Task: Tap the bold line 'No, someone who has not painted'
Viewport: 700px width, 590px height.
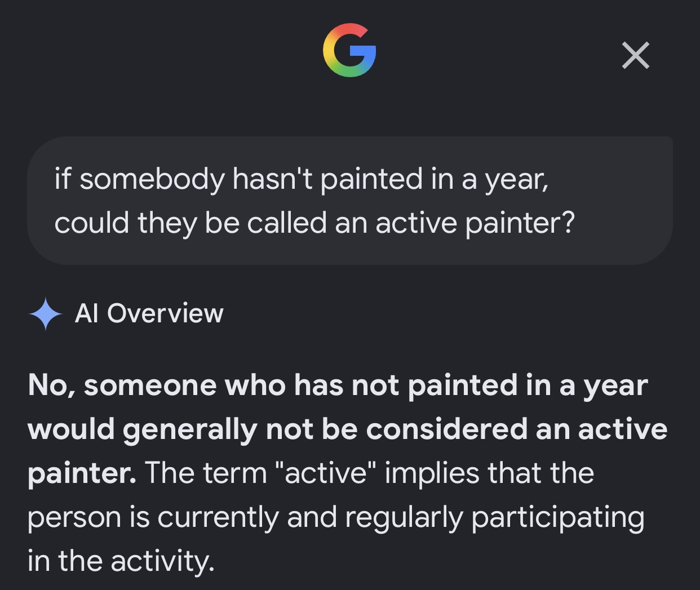Action: (x=338, y=386)
